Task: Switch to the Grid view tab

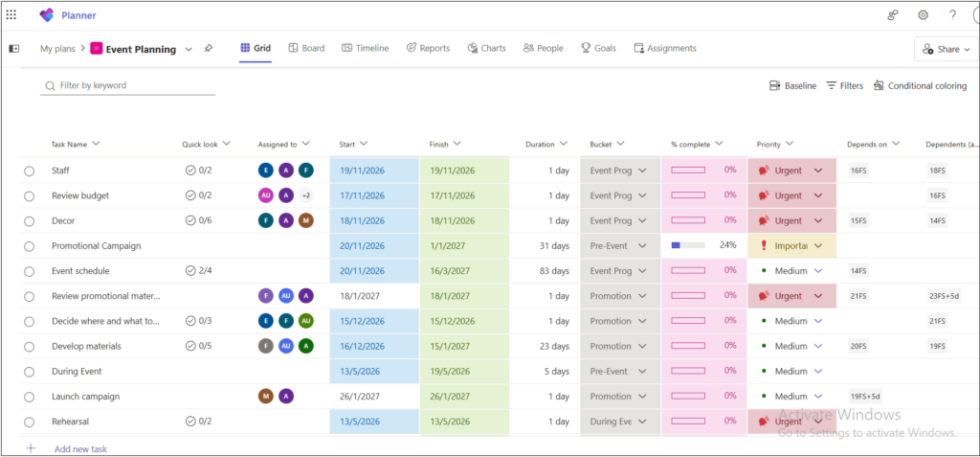Action: 256,48
